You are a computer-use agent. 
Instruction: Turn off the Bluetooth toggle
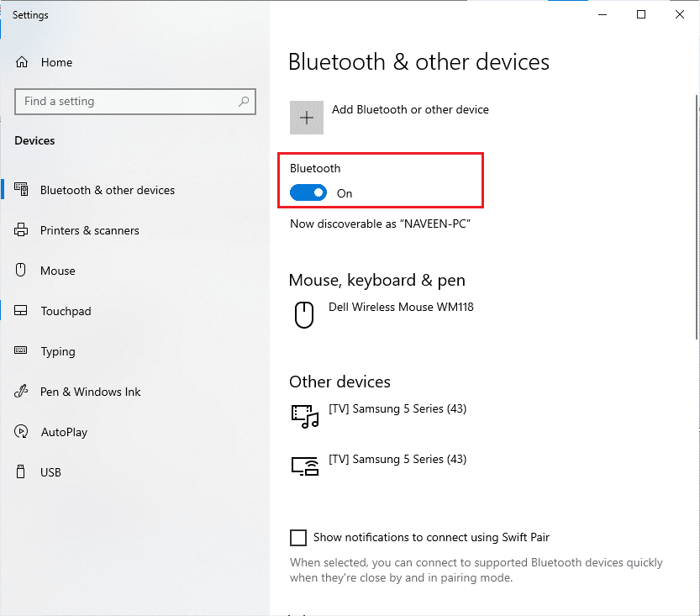308,193
